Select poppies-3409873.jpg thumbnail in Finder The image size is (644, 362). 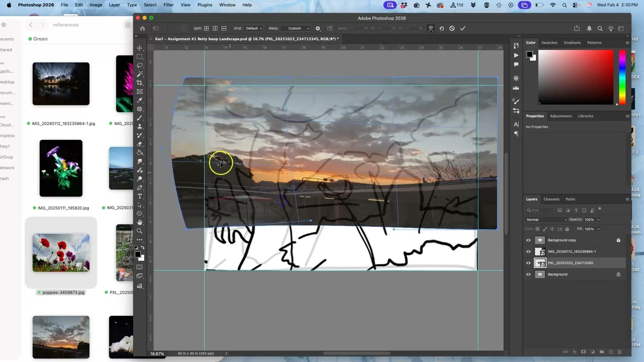click(x=61, y=253)
